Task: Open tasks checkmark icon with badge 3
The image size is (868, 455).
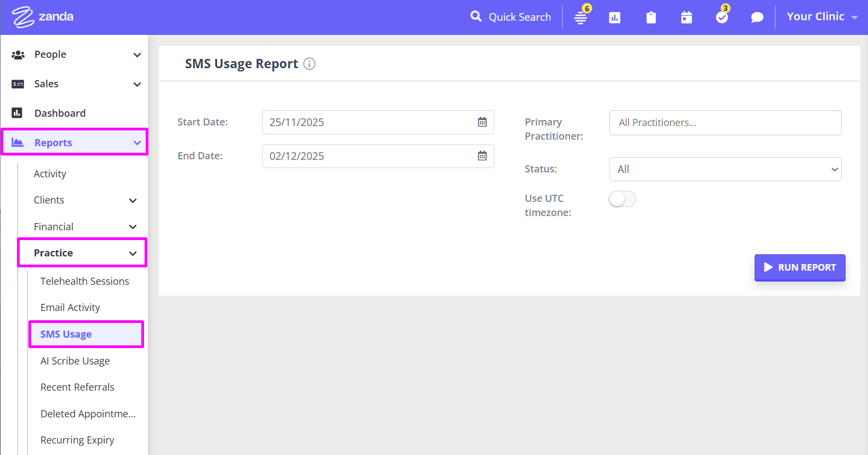Action: tap(722, 17)
